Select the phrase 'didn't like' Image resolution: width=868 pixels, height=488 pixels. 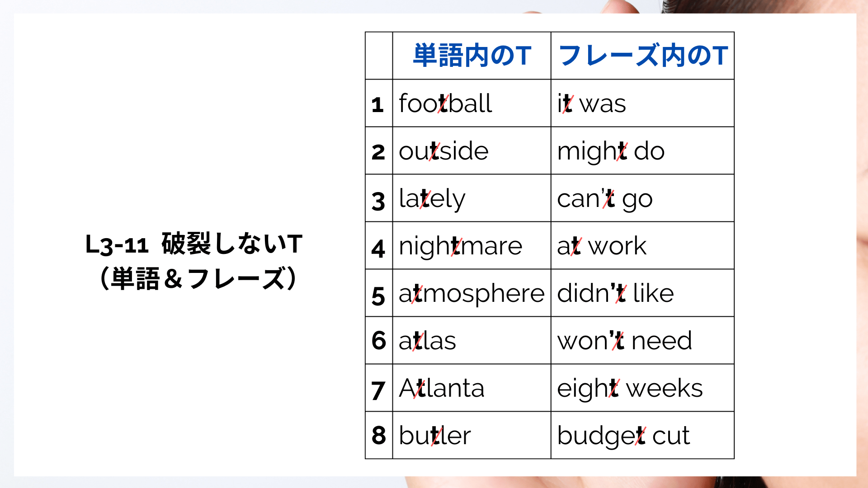615,293
